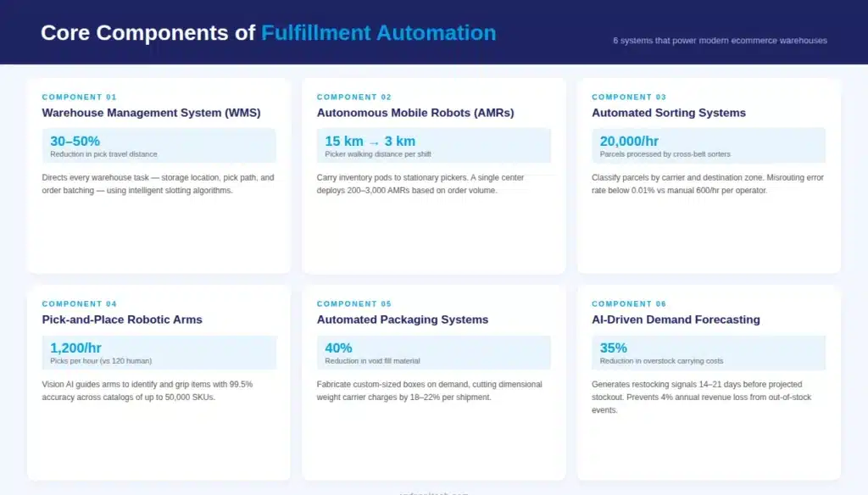Click the 'Warehouse Management System (WMS)' title

click(x=151, y=113)
